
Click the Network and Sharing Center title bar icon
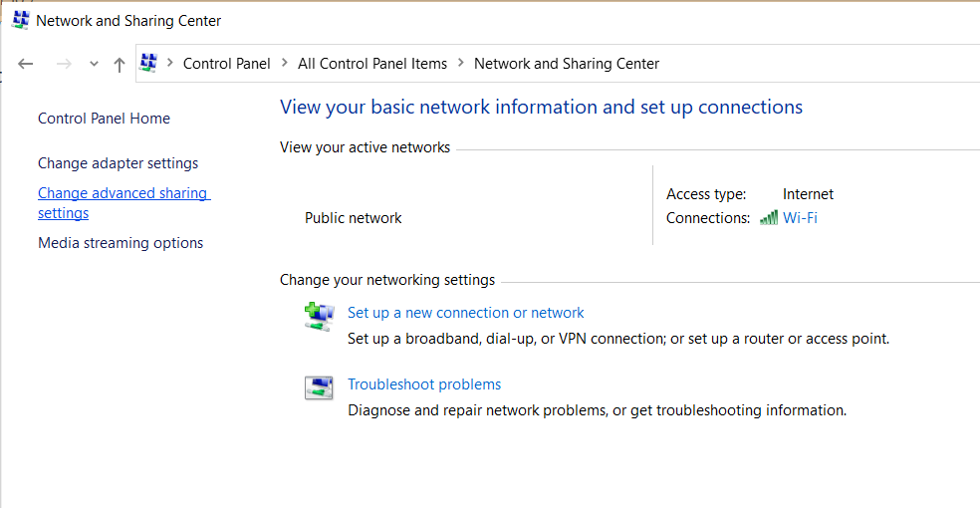coord(20,20)
